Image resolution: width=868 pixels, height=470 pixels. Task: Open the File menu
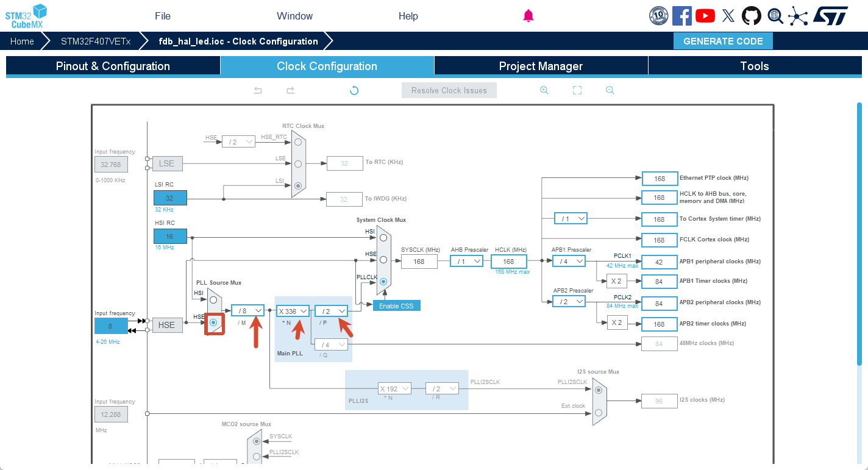point(163,16)
